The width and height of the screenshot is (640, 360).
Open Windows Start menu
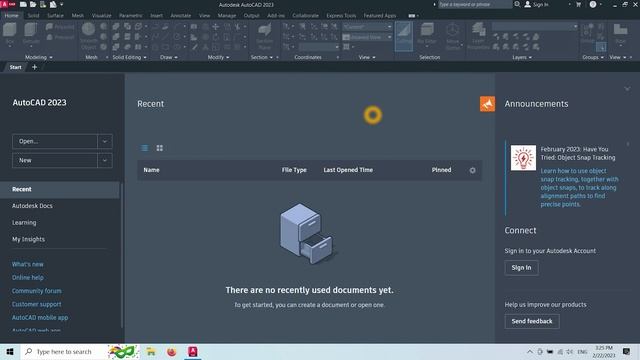coord(10,351)
